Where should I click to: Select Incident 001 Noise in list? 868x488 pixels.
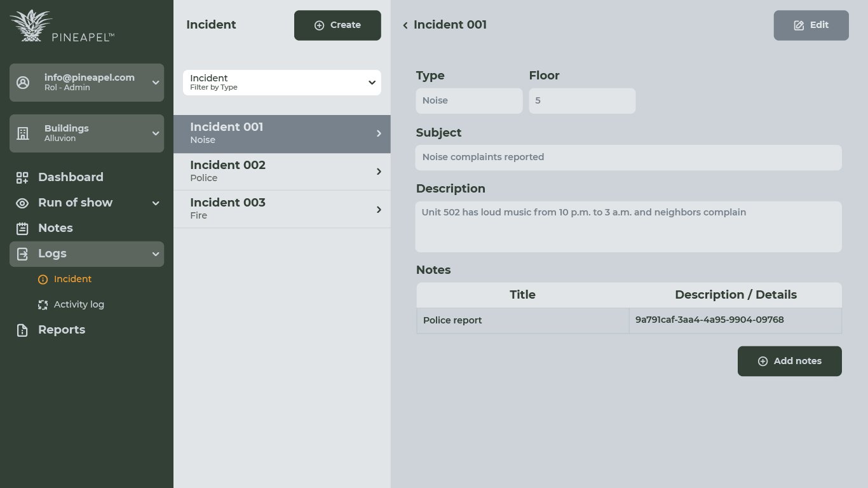pos(282,134)
